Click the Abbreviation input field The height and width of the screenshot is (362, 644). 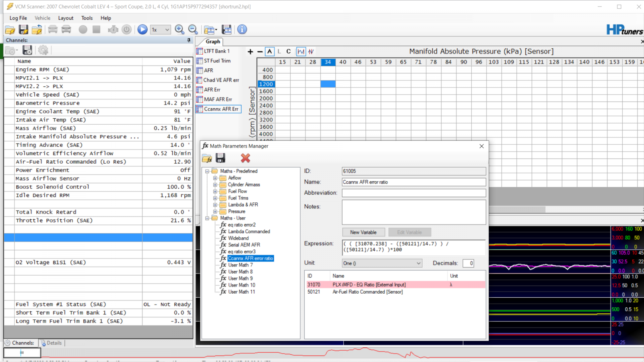click(x=414, y=193)
